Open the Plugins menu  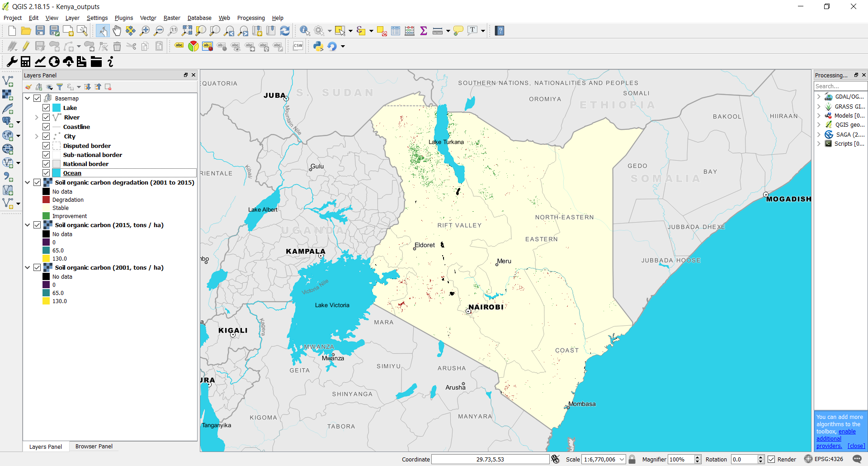click(x=124, y=18)
